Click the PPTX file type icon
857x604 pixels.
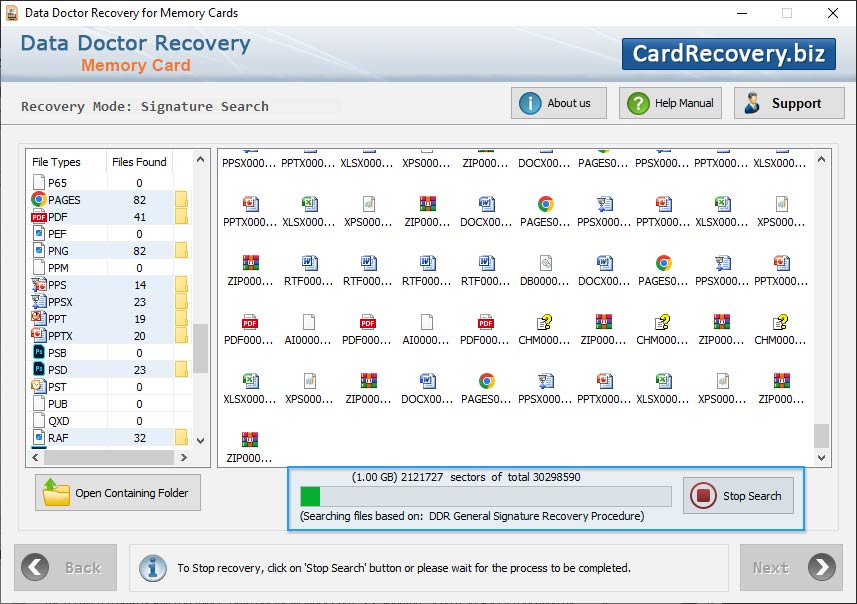tap(39, 336)
